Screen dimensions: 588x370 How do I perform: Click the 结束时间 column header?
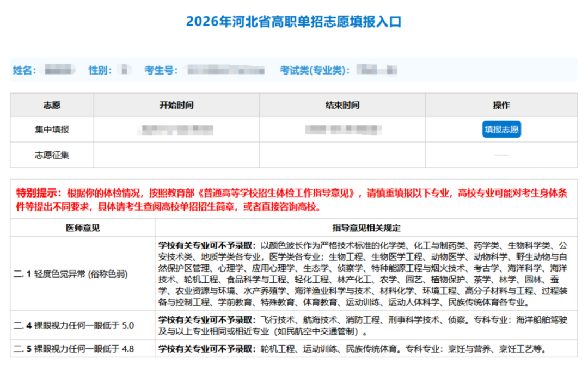click(342, 105)
